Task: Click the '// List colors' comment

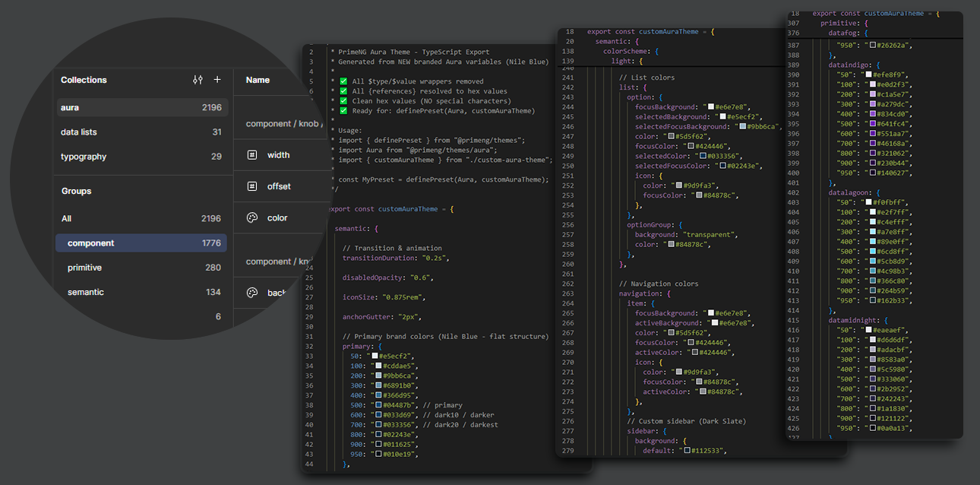Action: click(646, 78)
